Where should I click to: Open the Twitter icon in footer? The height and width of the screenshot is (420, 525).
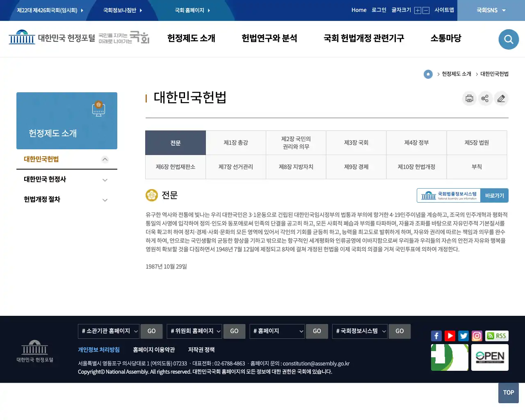tap(463, 336)
